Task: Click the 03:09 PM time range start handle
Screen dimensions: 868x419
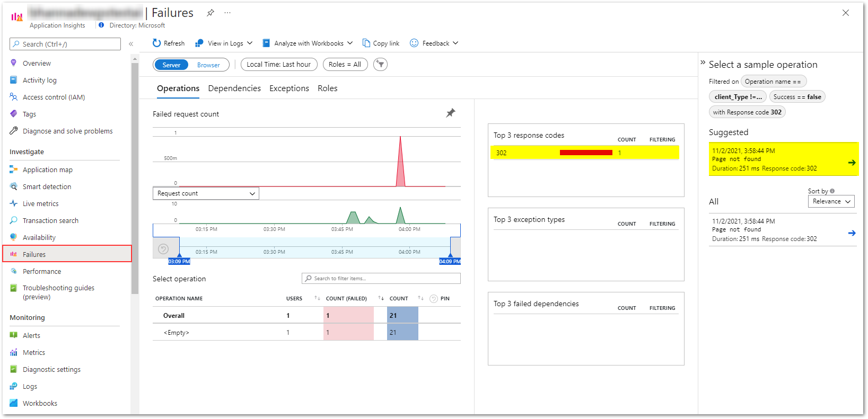Action: click(x=179, y=262)
